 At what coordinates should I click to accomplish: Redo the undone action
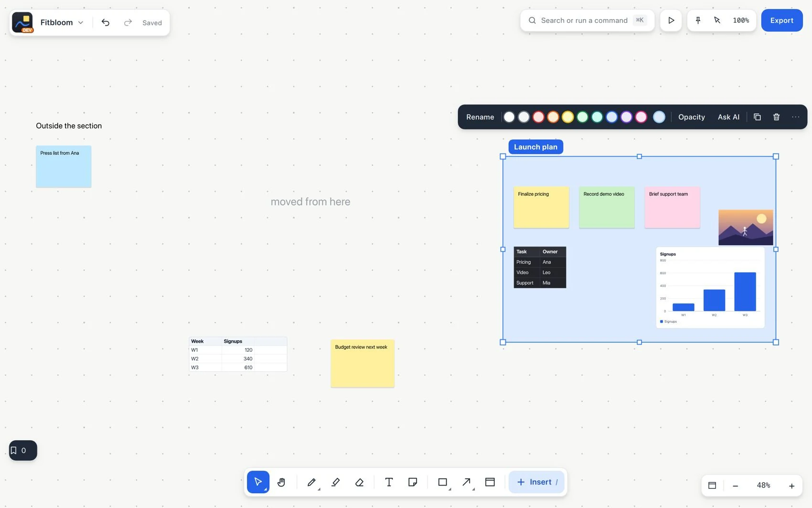click(128, 22)
